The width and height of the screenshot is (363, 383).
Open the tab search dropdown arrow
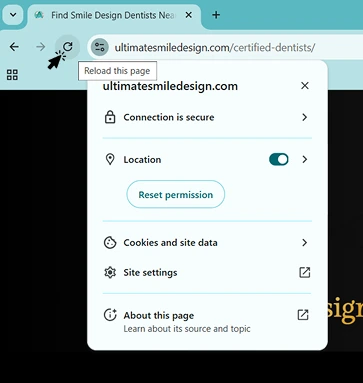point(13,15)
